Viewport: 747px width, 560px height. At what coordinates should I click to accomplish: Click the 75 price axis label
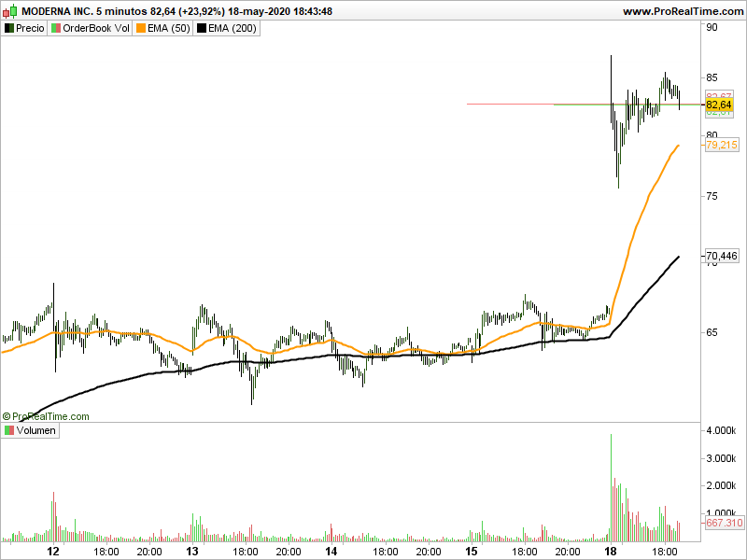point(712,196)
